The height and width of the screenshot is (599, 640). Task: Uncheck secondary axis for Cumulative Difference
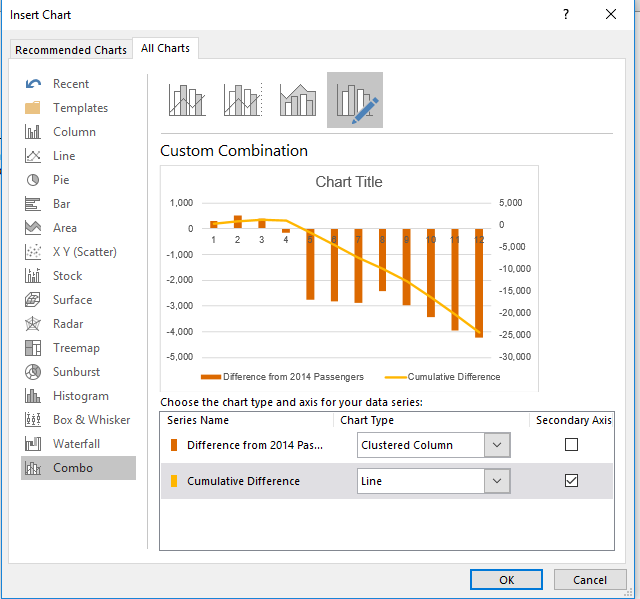571,481
